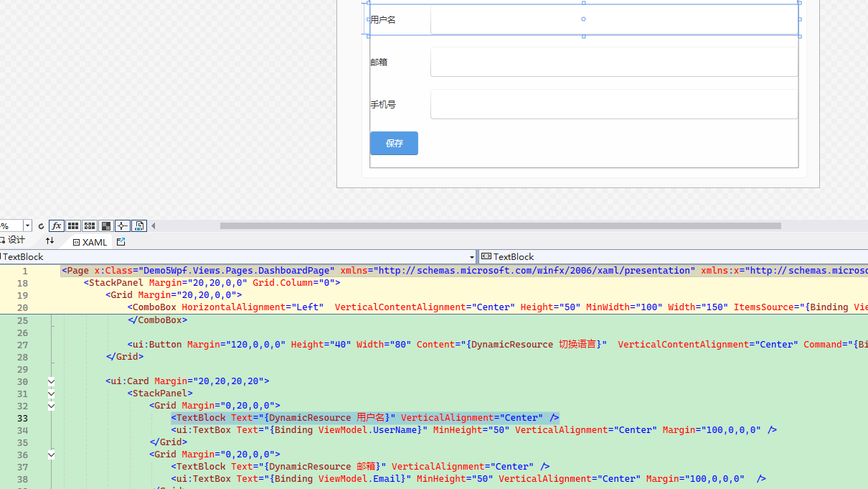Pop out the XAML pane icon
868x489 pixels.
[x=121, y=242]
